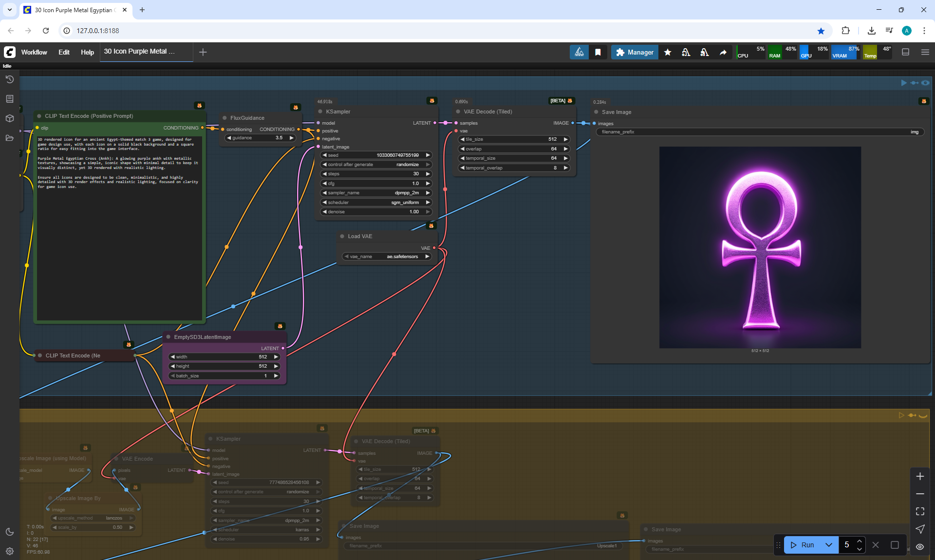Open the Workflows folder sidebar icon
Screen dimensions: 935x560
pos(9,138)
